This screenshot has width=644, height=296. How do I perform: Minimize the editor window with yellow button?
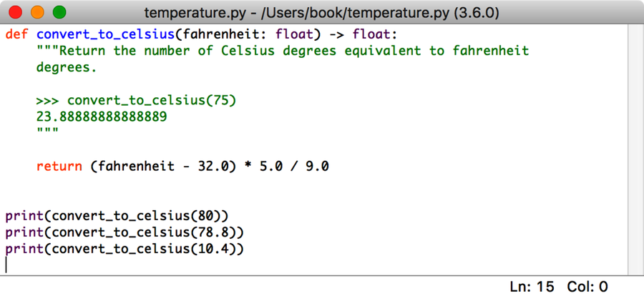[38, 12]
